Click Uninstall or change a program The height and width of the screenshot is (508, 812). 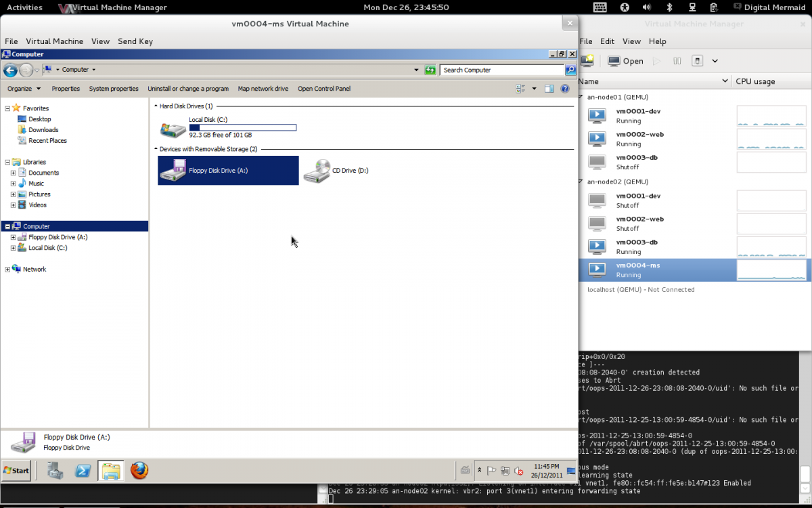coord(188,89)
